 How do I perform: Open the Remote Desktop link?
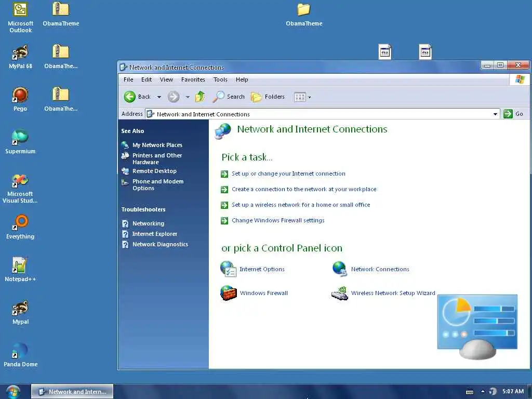coord(154,171)
